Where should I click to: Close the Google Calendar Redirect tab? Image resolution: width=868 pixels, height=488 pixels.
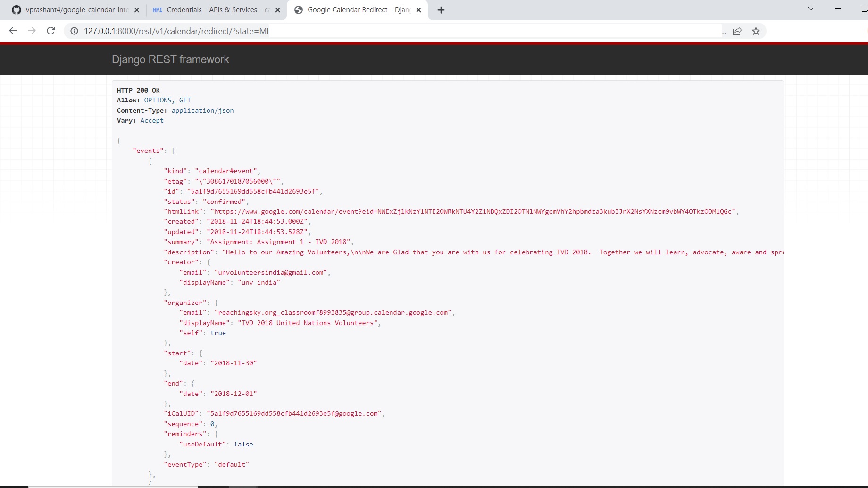[x=418, y=10]
